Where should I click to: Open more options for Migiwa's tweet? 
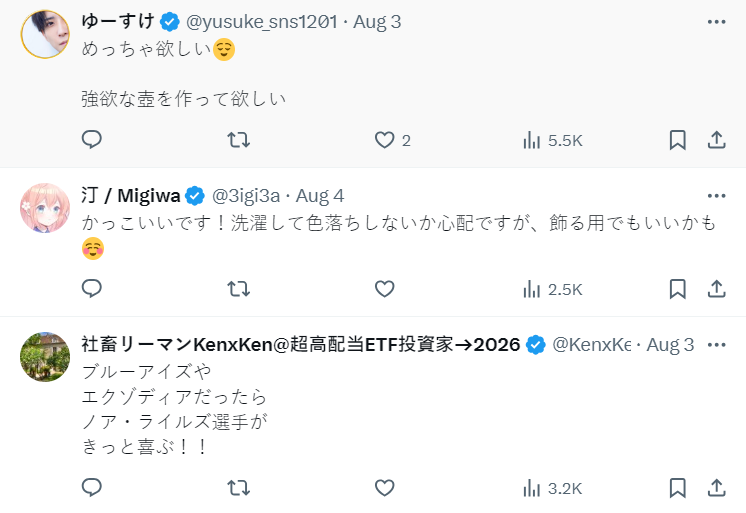tap(716, 195)
